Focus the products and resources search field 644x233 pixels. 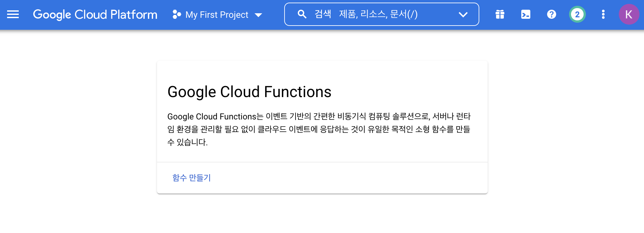pos(381,14)
